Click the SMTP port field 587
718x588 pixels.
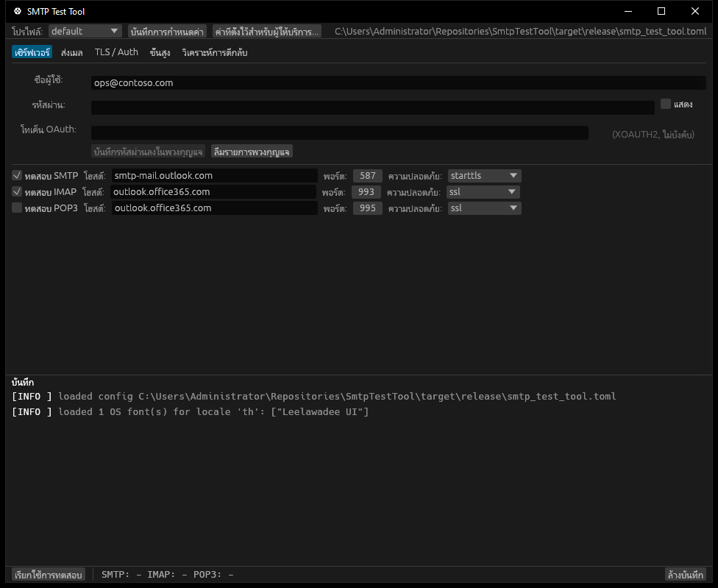(x=368, y=175)
